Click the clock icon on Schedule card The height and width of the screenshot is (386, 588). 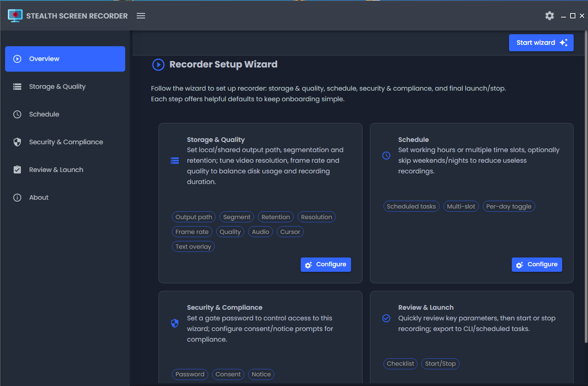[387, 156]
